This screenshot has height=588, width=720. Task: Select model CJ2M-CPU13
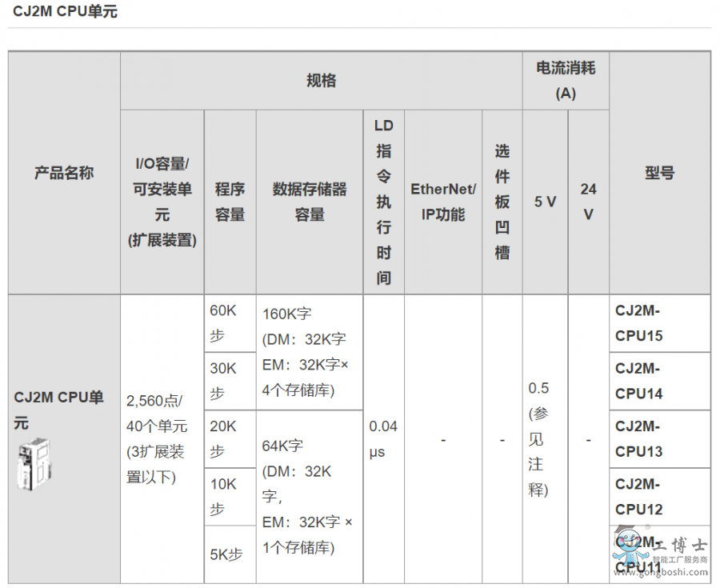pyautogui.click(x=638, y=438)
